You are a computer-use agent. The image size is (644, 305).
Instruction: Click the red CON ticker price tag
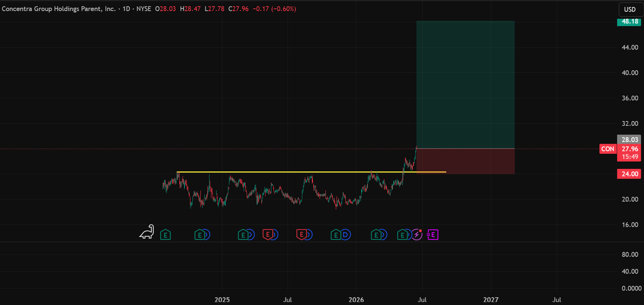tap(608, 148)
